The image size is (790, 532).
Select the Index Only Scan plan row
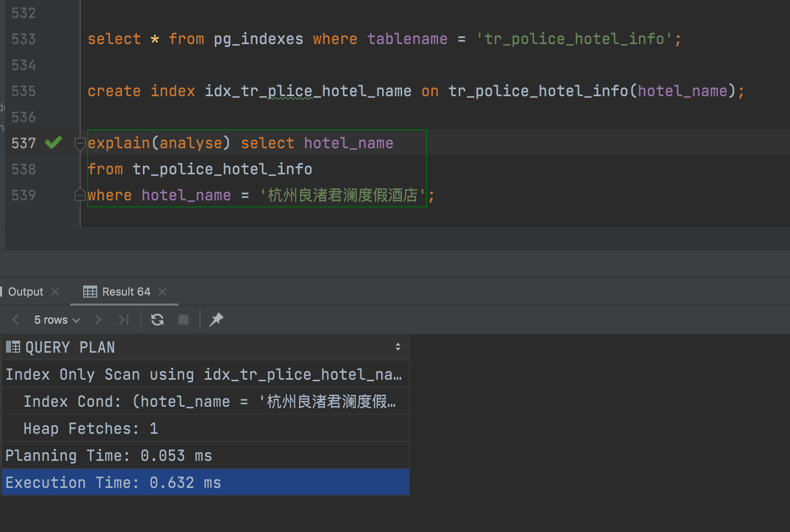point(150,374)
